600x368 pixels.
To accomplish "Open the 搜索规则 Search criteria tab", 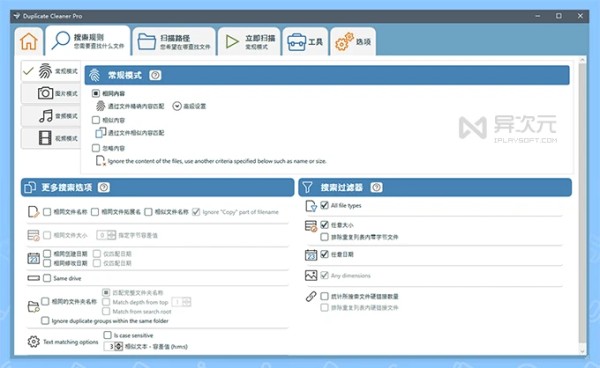I will point(88,41).
